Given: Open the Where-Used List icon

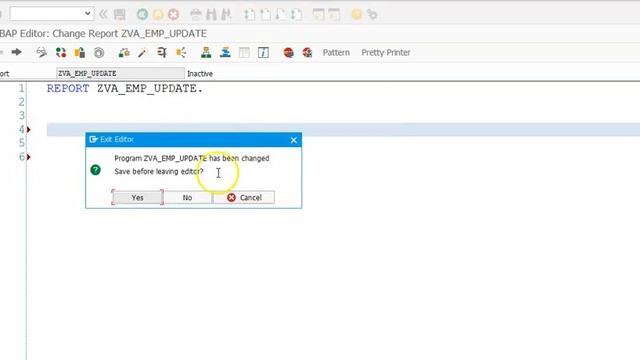Looking at the screenshot, I should click(181, 52).
